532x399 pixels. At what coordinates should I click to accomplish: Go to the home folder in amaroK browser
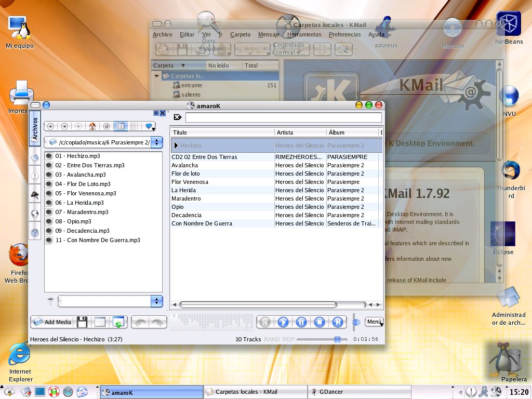tap(92, 126)
